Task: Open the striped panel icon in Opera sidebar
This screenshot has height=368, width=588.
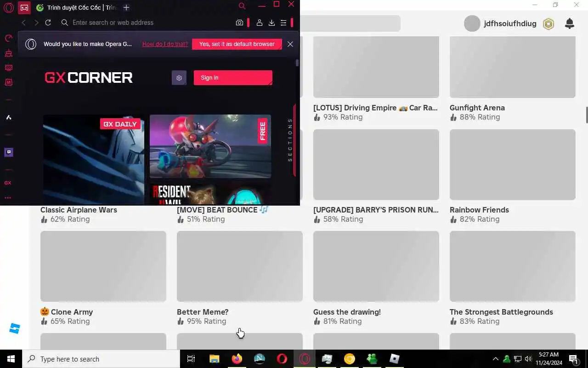Action: [x=8, y=68]
